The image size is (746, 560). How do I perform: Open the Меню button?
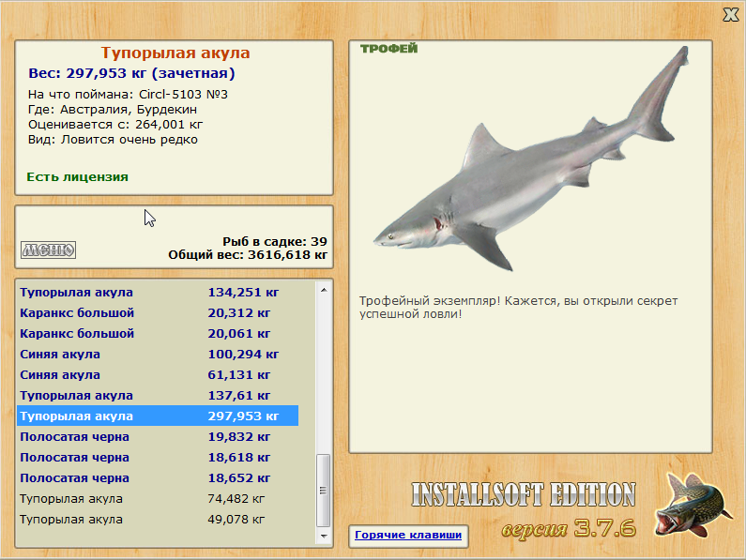click(48, 250)
